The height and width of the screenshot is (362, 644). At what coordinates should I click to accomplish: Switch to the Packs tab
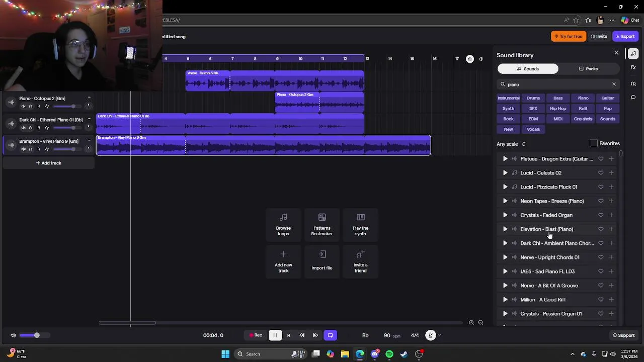pyautogui.click(x=588, y=69)
